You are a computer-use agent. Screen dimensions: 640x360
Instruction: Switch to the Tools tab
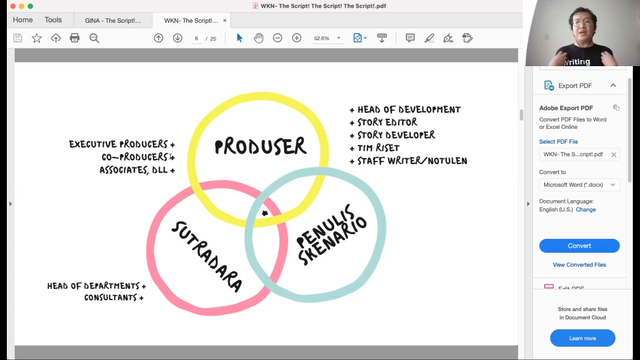(x=53, y=20)
